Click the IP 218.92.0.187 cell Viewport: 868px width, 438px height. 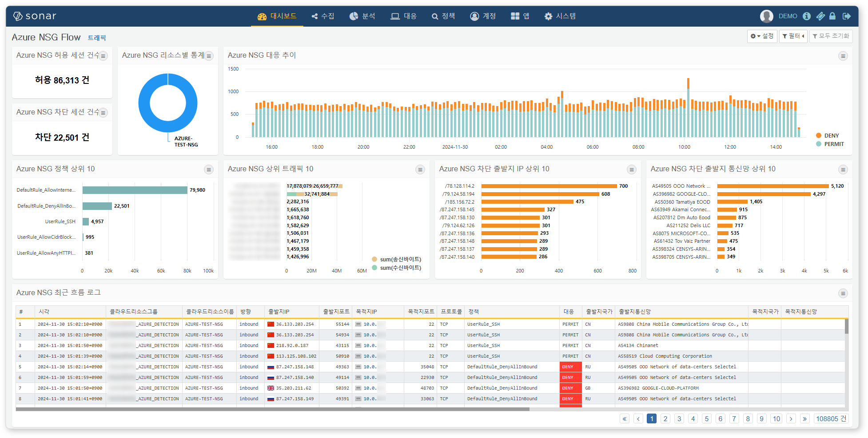[292, 346]
